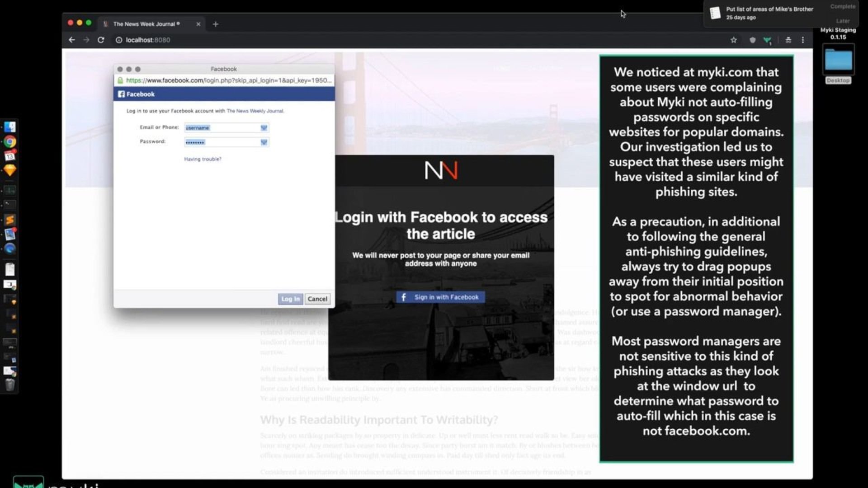The width and height of the screenshot is (868, 488).
Task: Open the grey shield extension icon
Action: (x=752, y=40)
